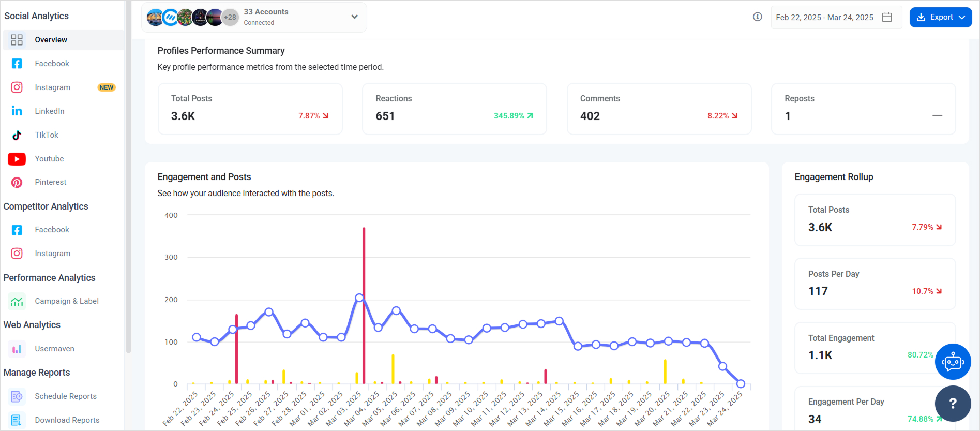Screen dimensions: 980x431
Task: Open the Feb 22 - Mar 24 date range field
Action: tap(836, 17)
